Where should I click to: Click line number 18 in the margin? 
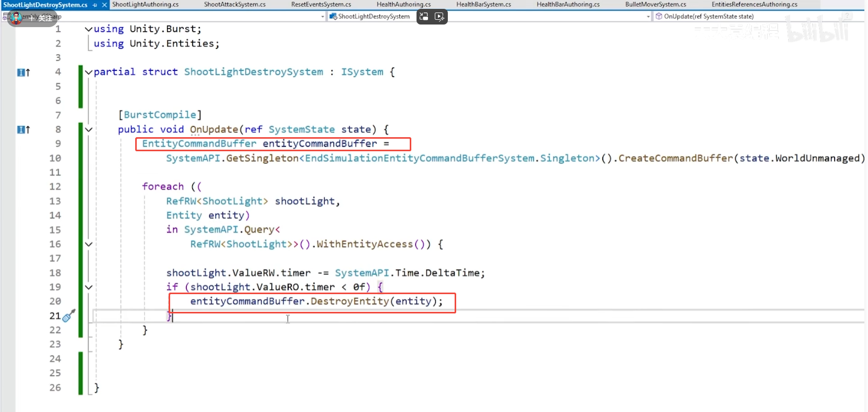55,273
